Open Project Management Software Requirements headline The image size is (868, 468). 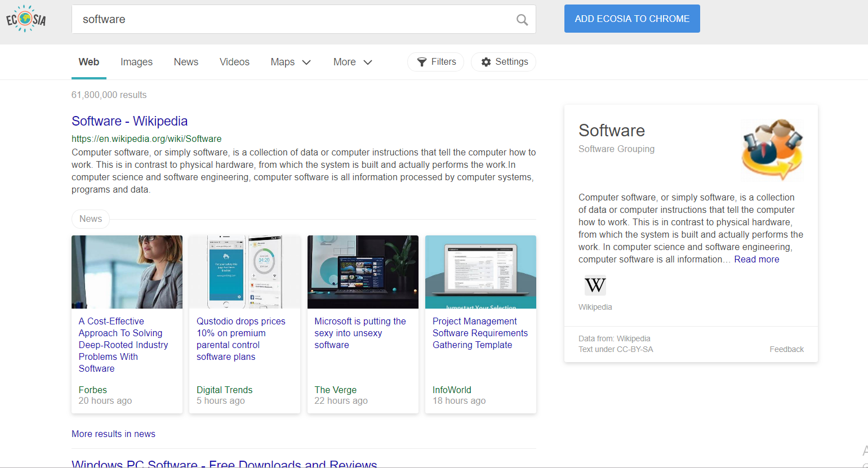480,333
